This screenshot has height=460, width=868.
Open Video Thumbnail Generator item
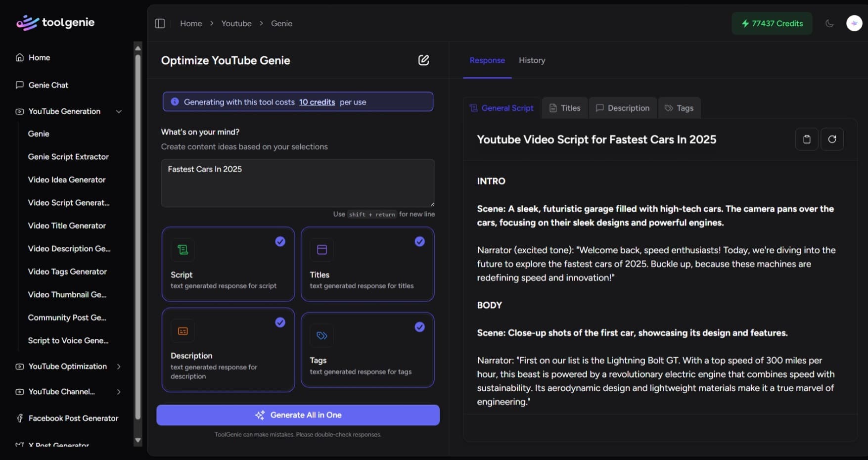coord(67,295)
